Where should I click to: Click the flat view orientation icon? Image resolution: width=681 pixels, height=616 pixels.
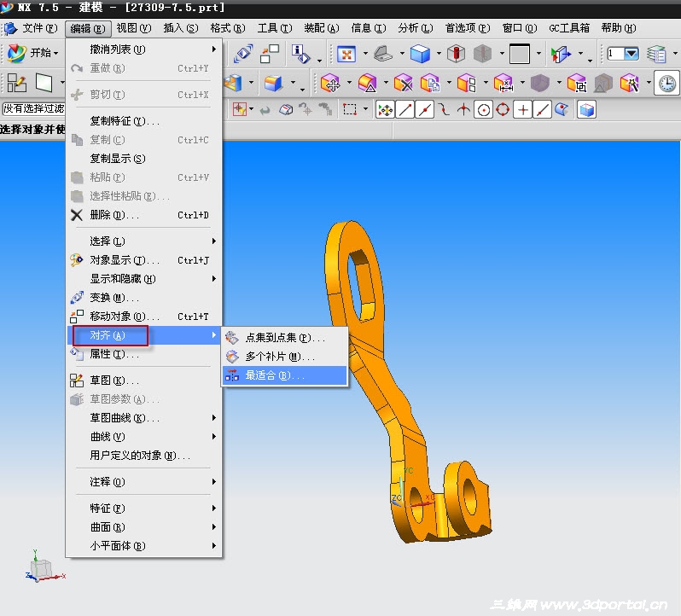coord(383,54)
